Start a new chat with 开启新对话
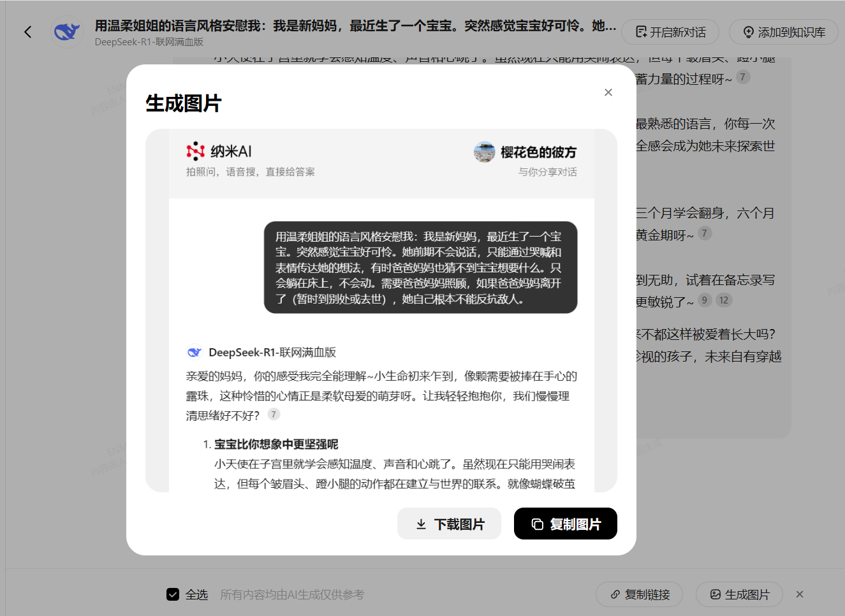Screen dimensions: 845x616 coord(670,32)
